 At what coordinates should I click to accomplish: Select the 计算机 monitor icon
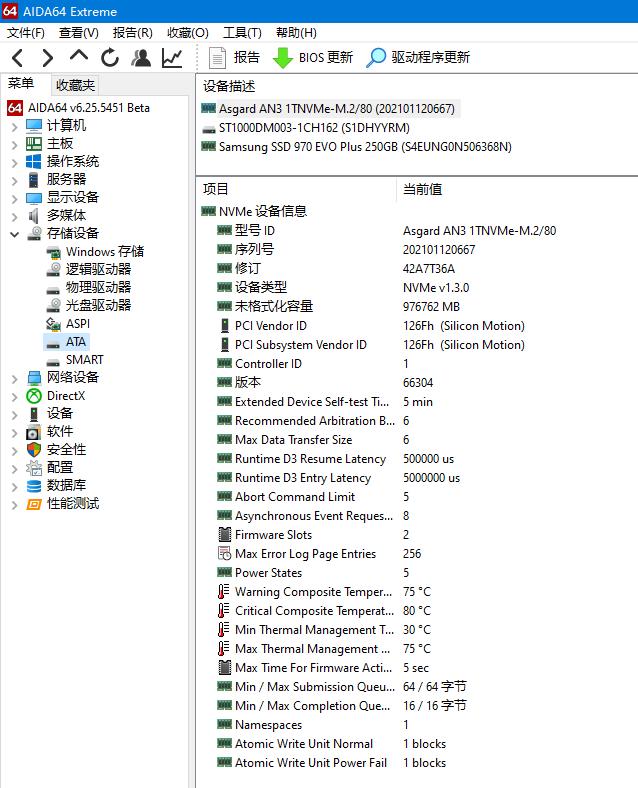pyautogui.click(x=34, y=126)
